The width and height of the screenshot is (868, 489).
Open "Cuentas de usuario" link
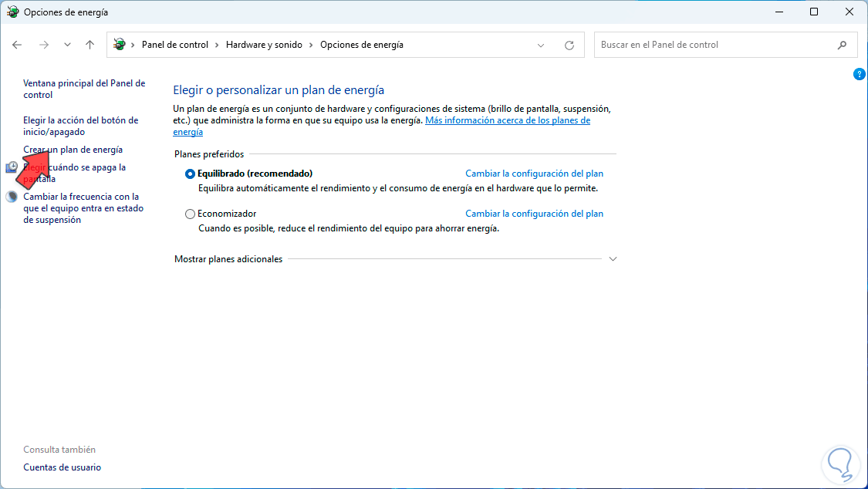[62, 467]
